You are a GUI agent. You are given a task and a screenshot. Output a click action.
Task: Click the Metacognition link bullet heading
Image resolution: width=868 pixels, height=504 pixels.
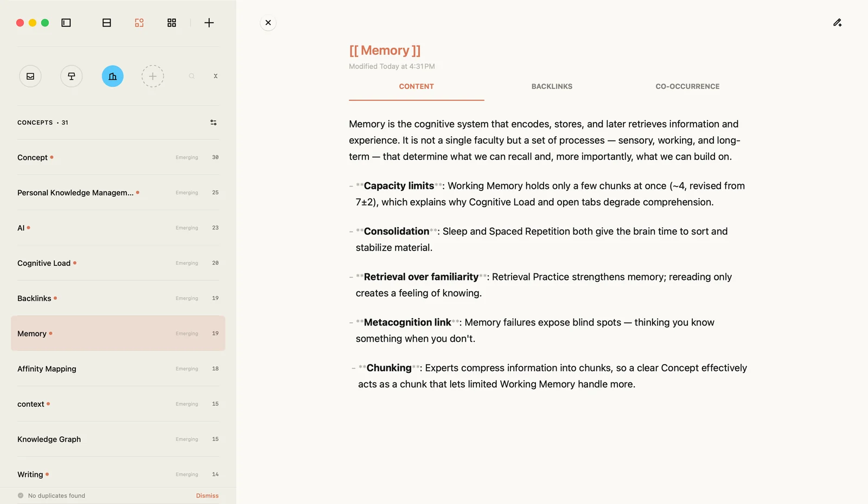(407, 323)
